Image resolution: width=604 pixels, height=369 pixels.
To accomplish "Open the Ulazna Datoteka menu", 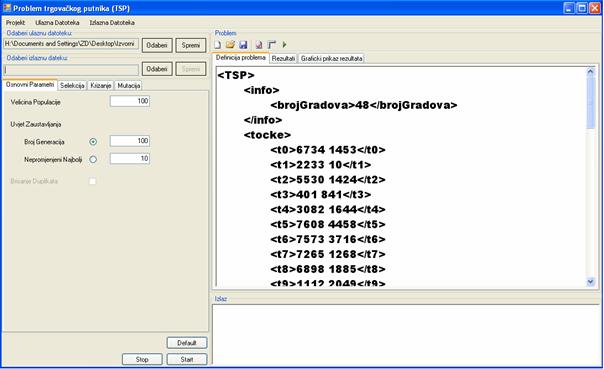I will (57, 23).
